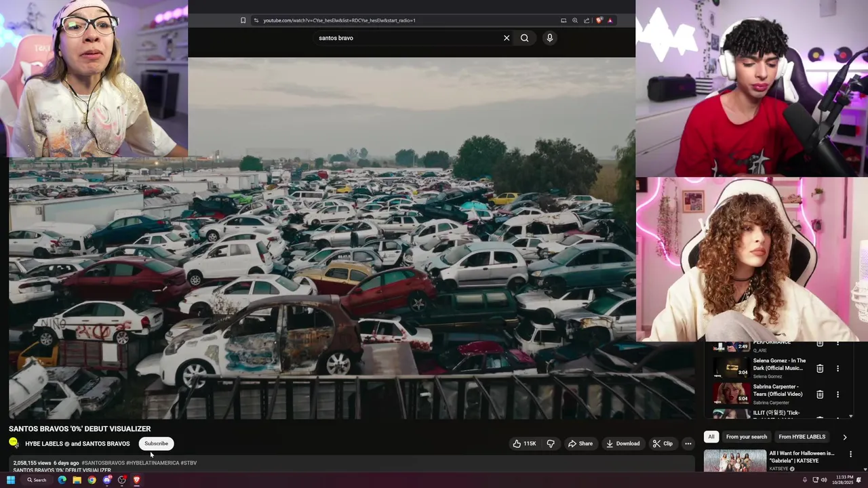Remove Selena Gomez 'In The Dark' with trash icon
868x488 pixels.
820,368
